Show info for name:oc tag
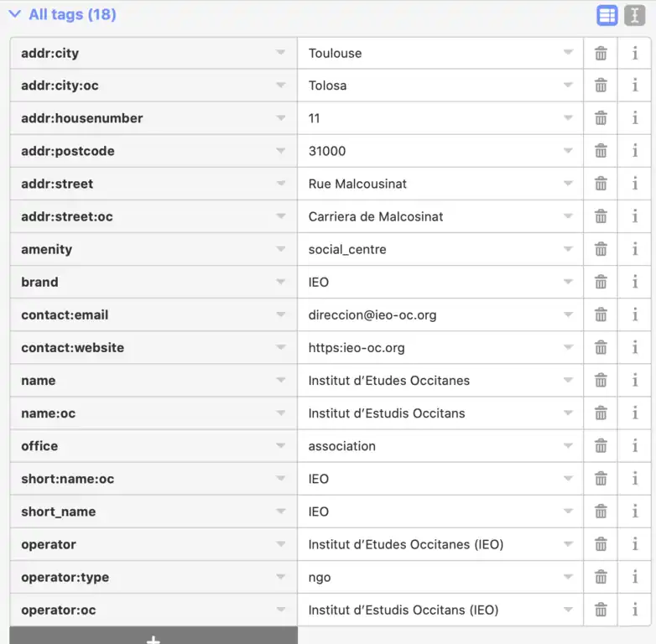 (x=635, y=413)
